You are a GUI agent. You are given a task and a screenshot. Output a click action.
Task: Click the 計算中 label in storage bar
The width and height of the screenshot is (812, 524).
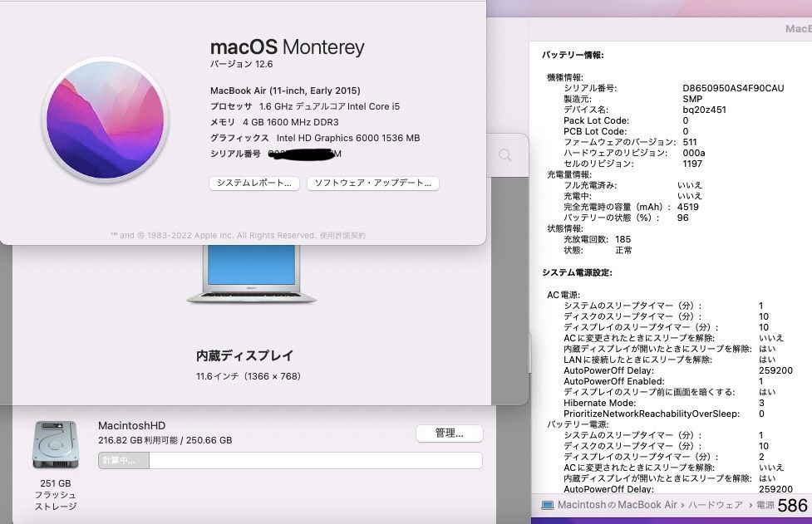coord(122,460)
